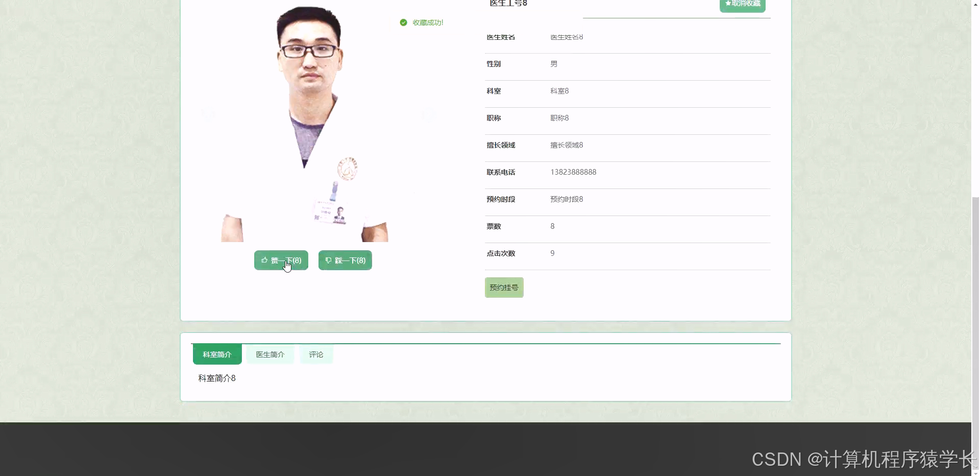Click the thumbs-up icon on 赞一下 button
The image size is (980, 476).
[265, 260]
